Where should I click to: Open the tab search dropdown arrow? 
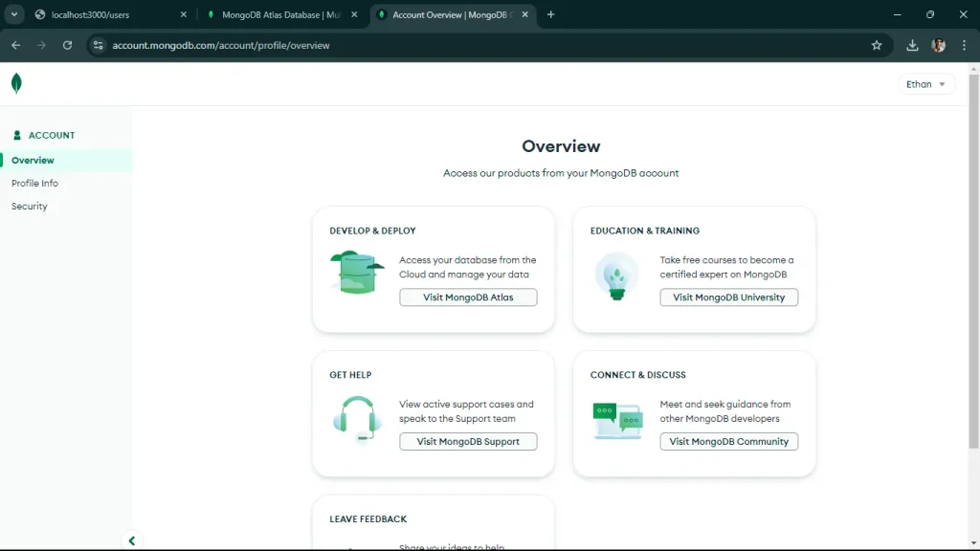pyautogui.click(x=13, y=14)
